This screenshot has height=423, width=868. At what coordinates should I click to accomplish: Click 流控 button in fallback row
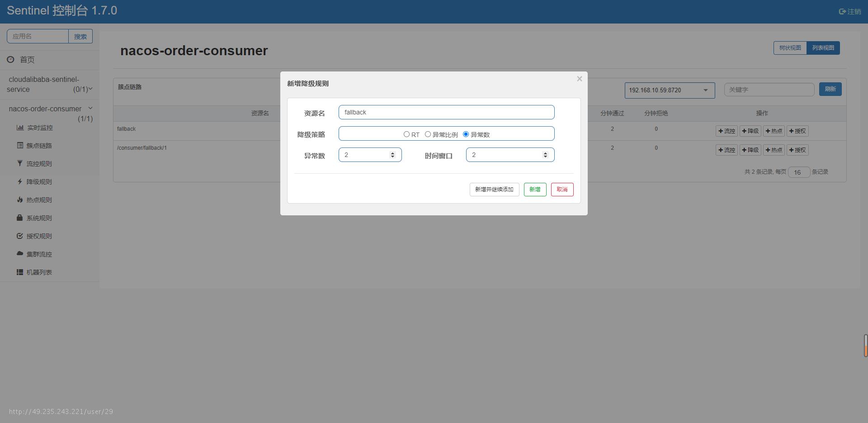pyautogui.click(x=726, y=131)
